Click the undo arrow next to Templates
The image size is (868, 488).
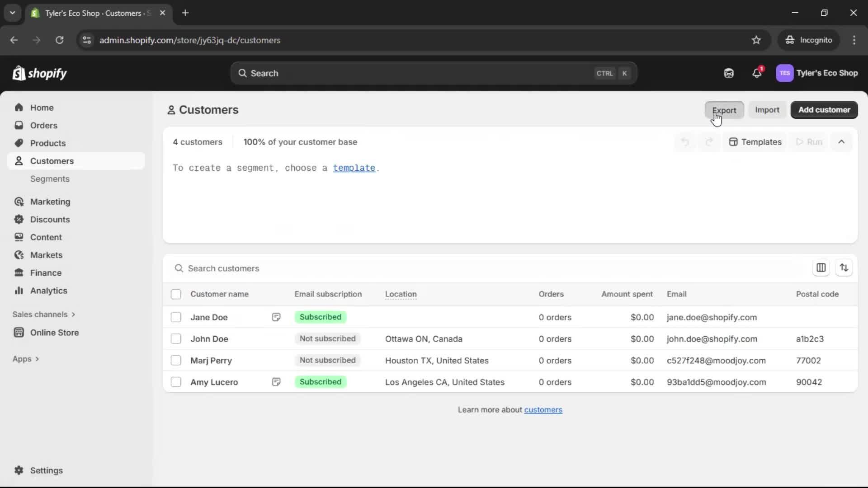click(685, 141)
